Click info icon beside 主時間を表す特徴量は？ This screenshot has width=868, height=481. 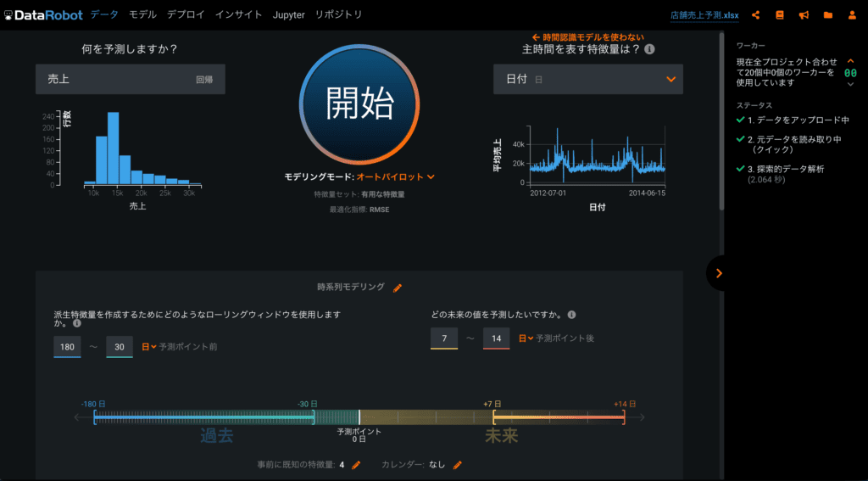click(x=650, y=49)
